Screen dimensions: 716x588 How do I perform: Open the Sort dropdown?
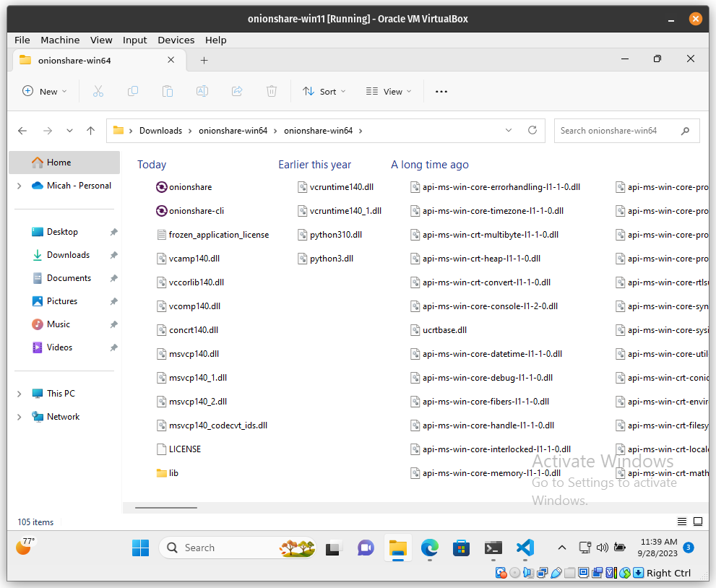323,91
